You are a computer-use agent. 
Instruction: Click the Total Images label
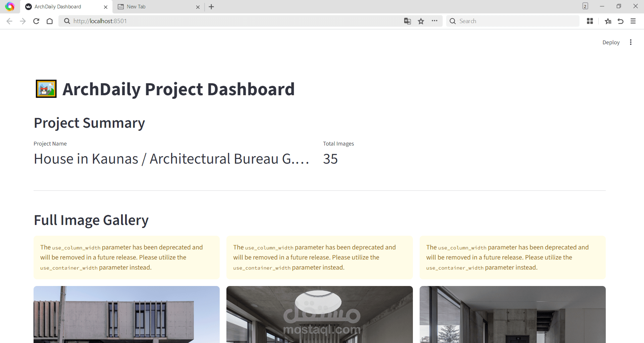[x=338, y=144]
